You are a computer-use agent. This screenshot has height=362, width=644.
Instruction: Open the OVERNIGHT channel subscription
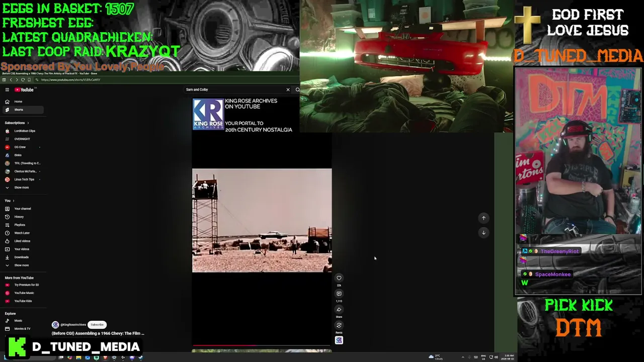(23, 139)
